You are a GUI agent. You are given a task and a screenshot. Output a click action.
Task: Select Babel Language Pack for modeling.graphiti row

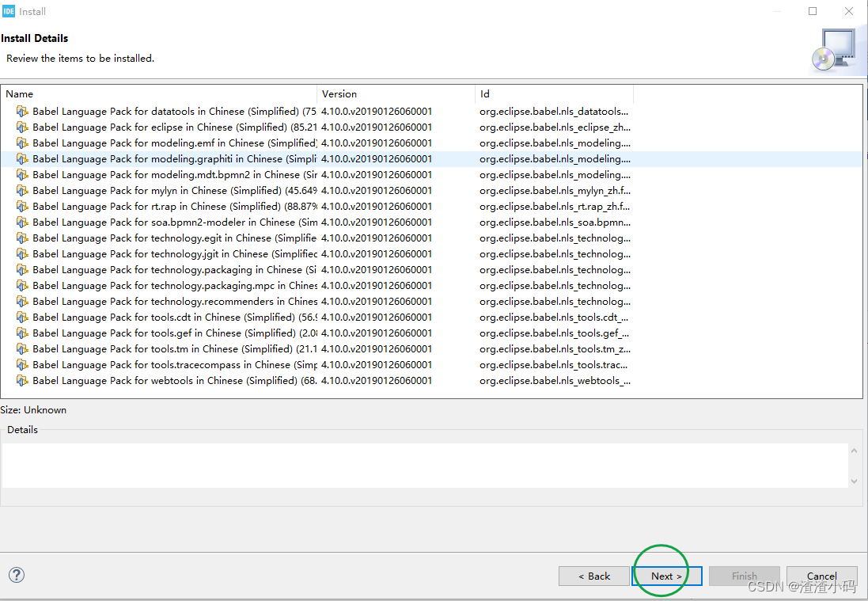[432, 159]
